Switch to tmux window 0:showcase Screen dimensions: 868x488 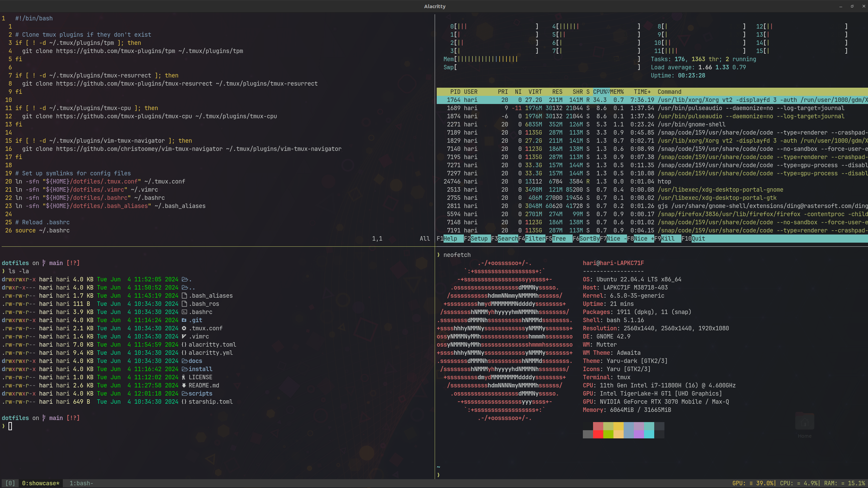41,483
